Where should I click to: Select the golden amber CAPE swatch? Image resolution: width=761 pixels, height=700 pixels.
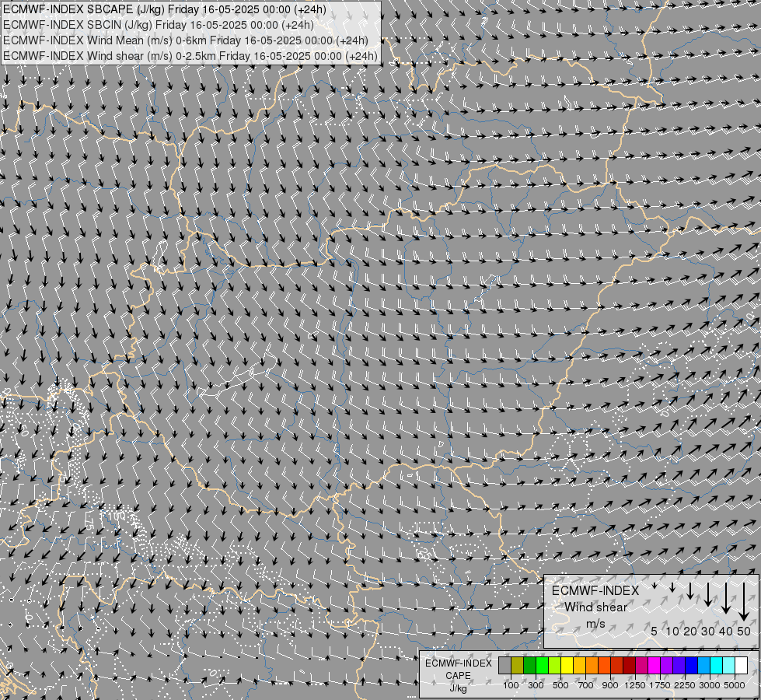[x=579, y=666]
